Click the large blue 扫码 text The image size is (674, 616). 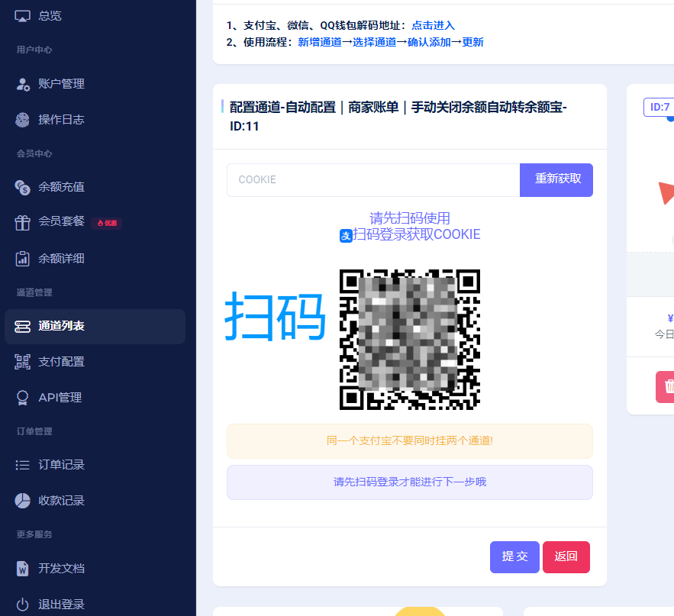[275, 317]
